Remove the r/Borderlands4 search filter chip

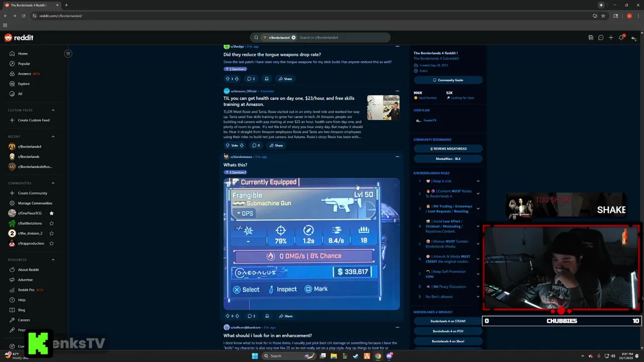293,38
